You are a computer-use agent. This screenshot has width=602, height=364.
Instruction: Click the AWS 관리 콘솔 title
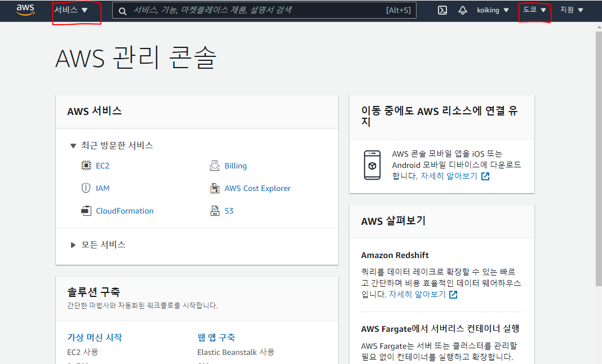[x=136, y=57]
